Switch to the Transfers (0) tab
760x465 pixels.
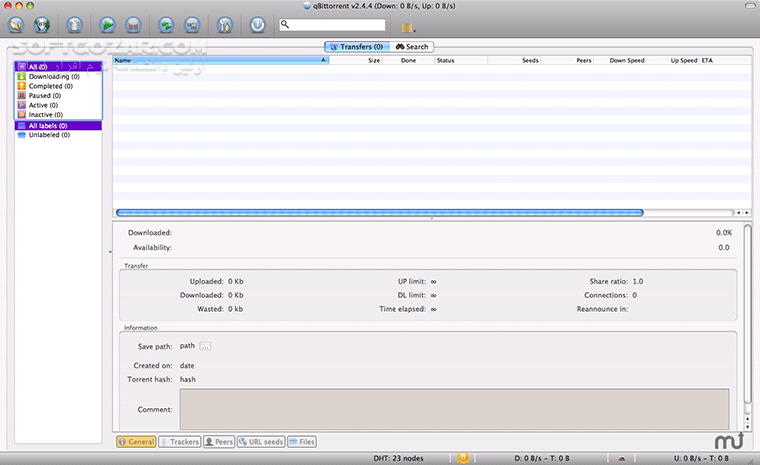point(357,47)
